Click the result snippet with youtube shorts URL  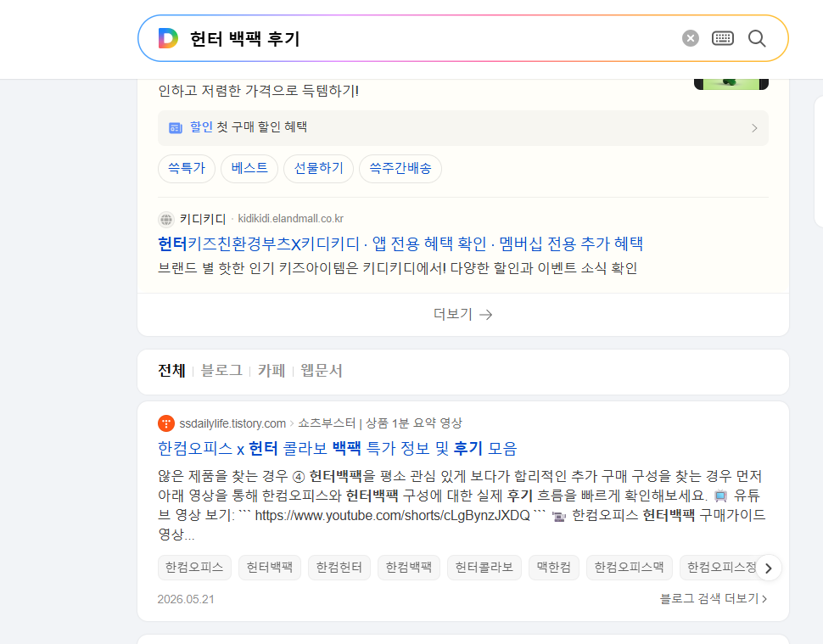point(462,505)
